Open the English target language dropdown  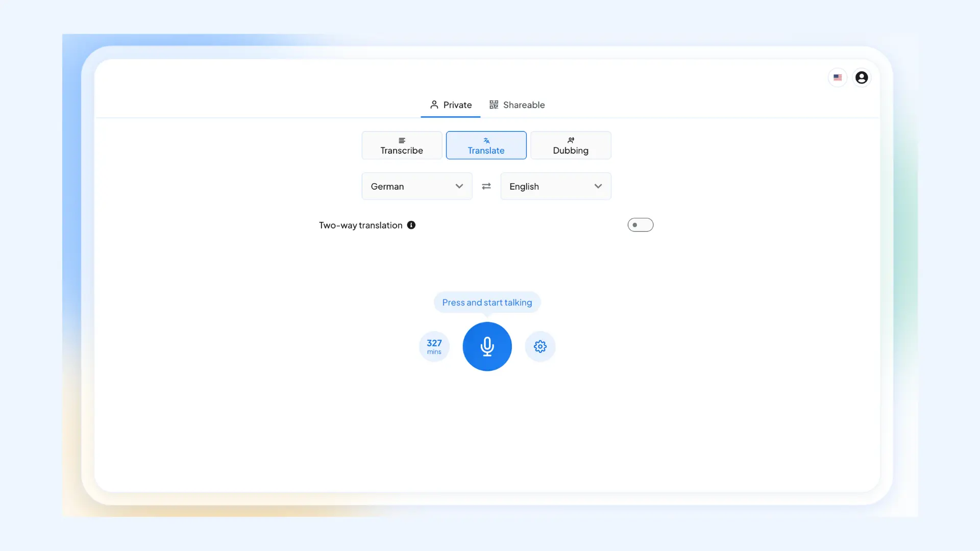click(x=555, y=186)
